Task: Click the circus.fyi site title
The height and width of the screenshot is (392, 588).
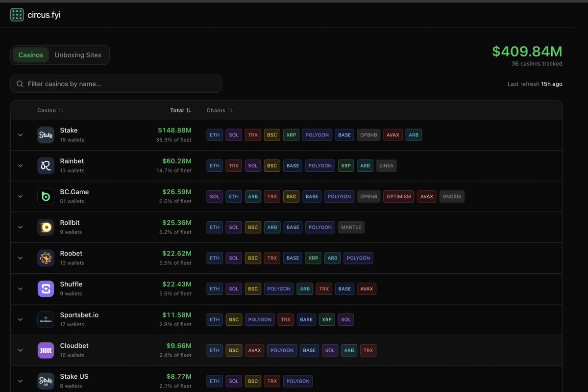Action: (44, 15)
